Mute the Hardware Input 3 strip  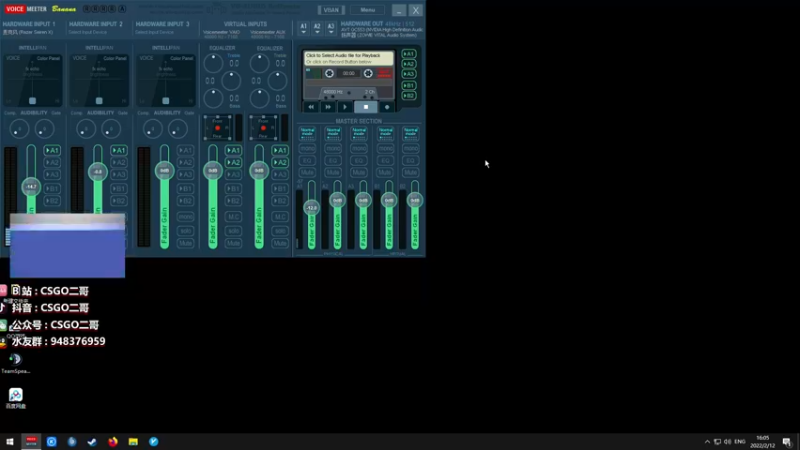185,243
